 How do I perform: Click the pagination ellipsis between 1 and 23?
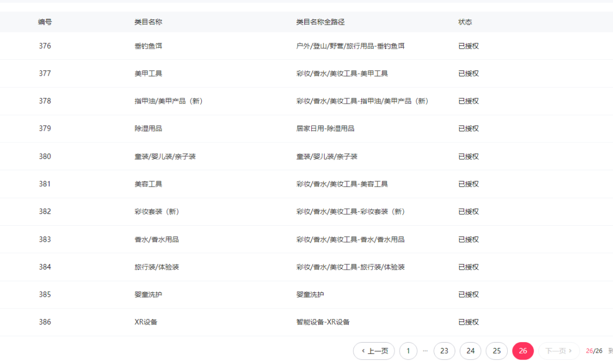426,351
